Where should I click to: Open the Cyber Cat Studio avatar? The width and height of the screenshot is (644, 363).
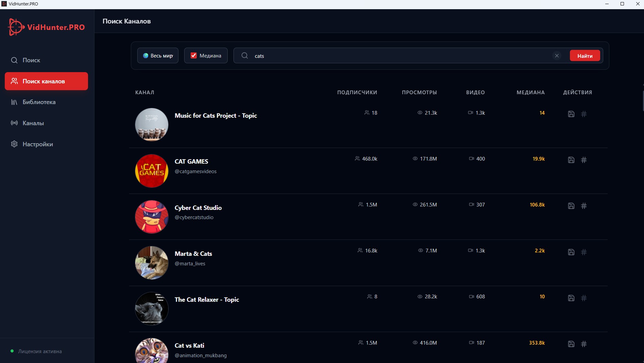pos(152,217)
